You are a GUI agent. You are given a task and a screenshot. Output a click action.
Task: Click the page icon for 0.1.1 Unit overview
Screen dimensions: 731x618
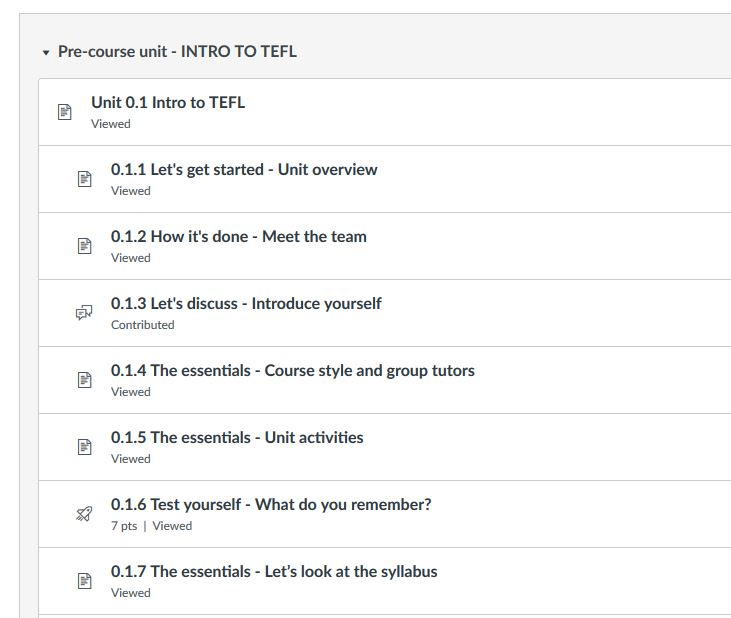tap(84, 179)
